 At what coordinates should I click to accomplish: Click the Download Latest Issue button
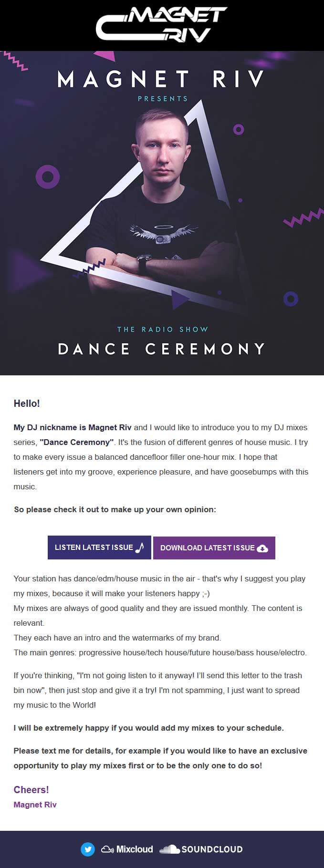(214, 548)
